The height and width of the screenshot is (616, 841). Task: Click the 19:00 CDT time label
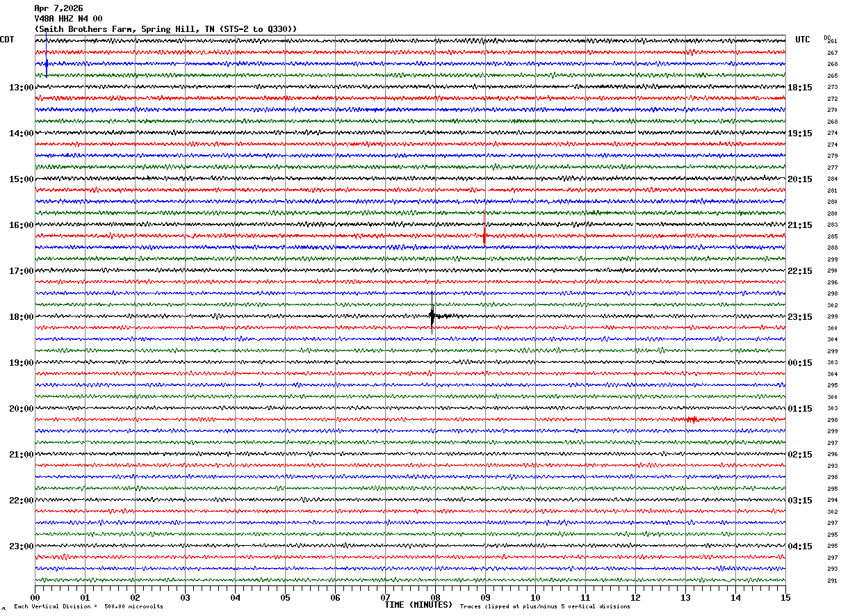click(x=22, y=363)
